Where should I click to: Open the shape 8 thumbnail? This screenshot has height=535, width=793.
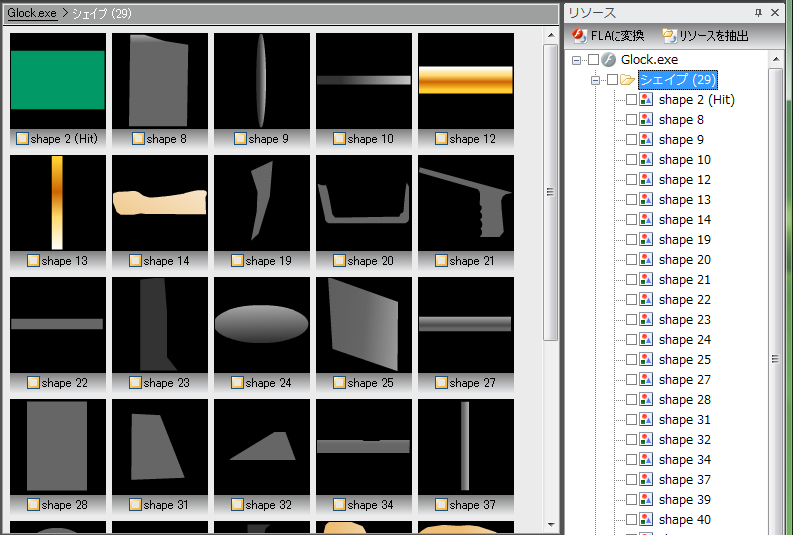coord(160,81)
